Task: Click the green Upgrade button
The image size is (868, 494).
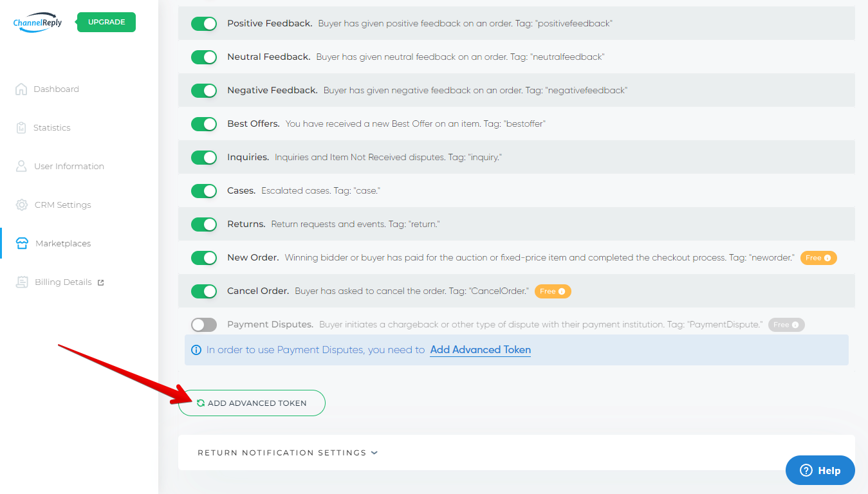Action: 106,22
